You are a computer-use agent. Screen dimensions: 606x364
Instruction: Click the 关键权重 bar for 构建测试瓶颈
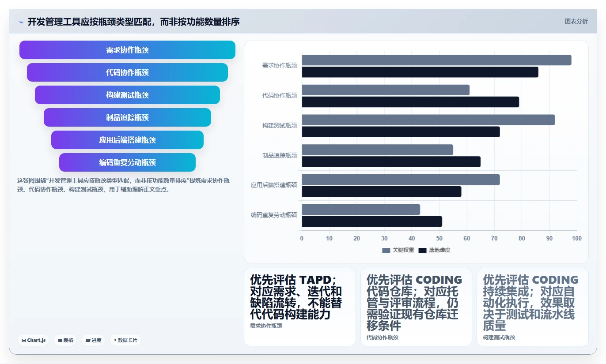[x=428, y=120]
